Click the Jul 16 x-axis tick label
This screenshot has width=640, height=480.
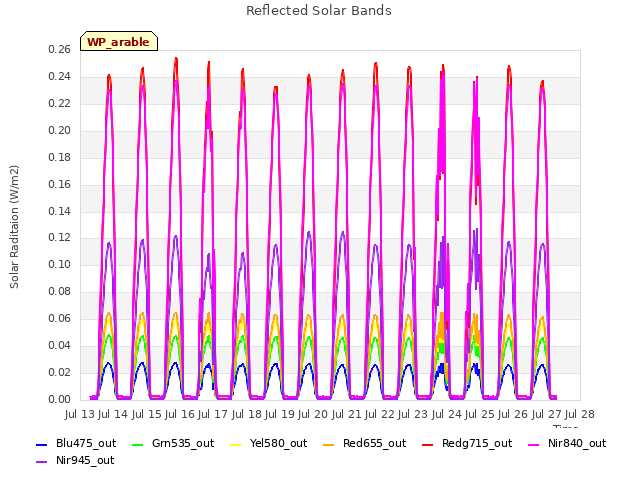point(180,414)
